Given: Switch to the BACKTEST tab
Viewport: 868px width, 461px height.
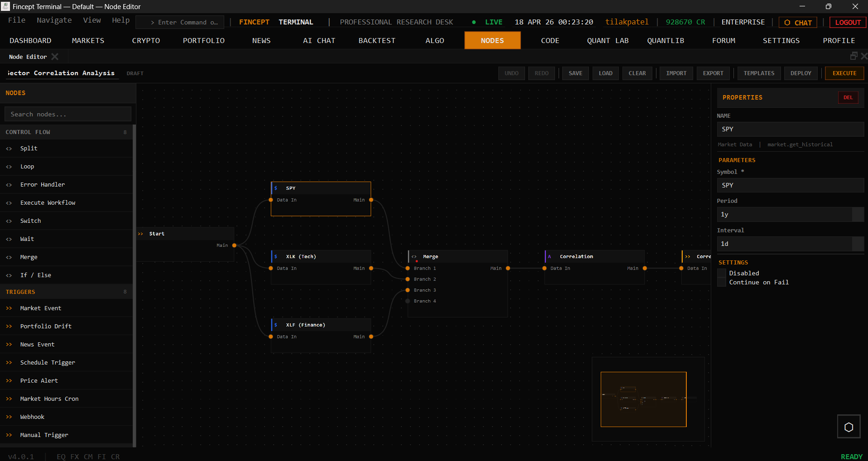Looking at the screenshot, I should pos(376,40).
